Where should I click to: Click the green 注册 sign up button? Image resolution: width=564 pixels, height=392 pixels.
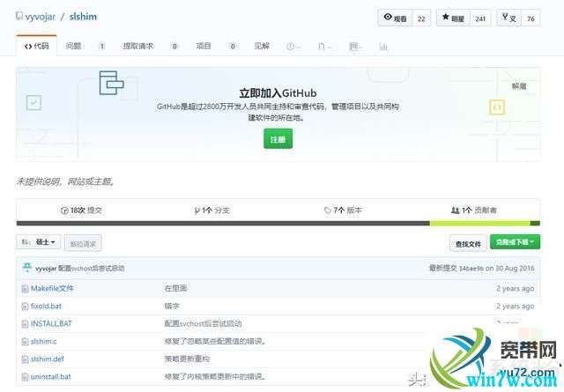coord(278,139)
